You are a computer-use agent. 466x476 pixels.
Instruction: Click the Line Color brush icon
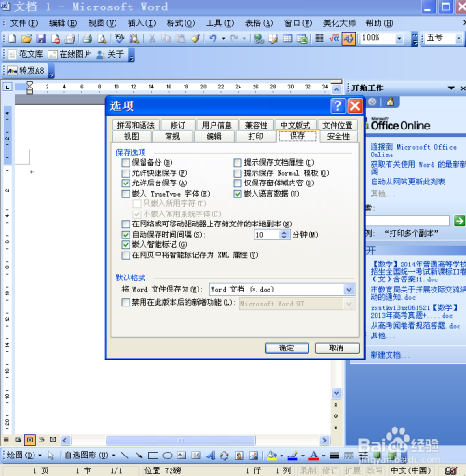[293, 456]
